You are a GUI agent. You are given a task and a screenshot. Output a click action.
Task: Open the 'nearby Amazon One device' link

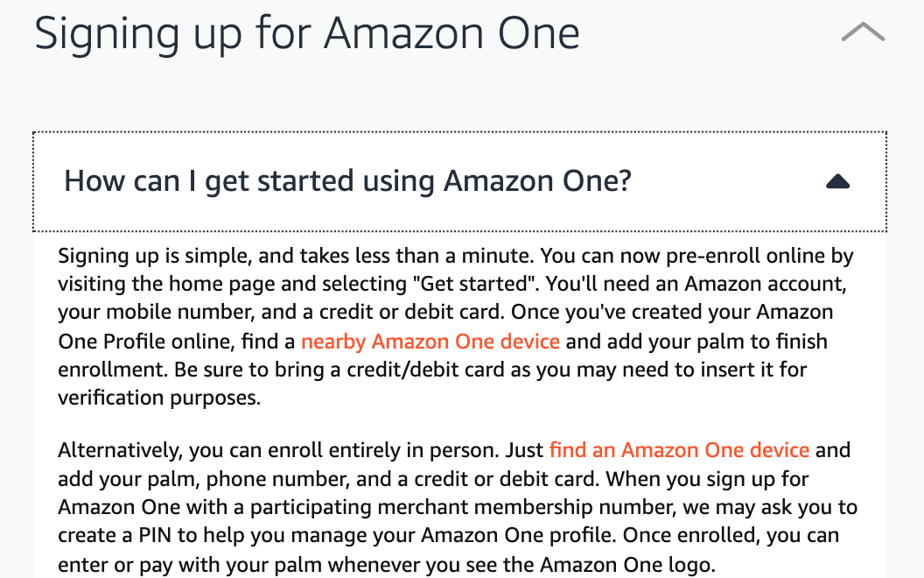click(430, 342)
